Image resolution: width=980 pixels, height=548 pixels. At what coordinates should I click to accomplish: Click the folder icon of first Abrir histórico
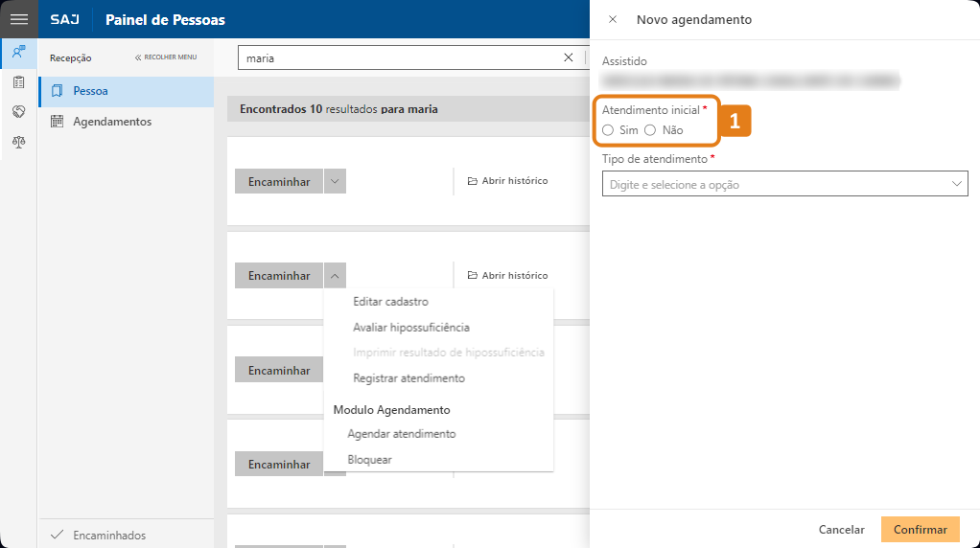point(473,180)
